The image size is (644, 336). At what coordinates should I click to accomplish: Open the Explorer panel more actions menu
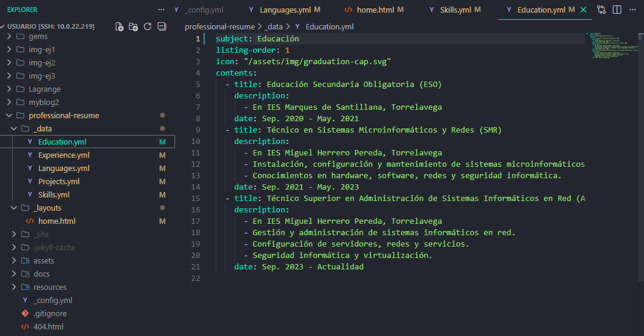(x=161, y=10)
